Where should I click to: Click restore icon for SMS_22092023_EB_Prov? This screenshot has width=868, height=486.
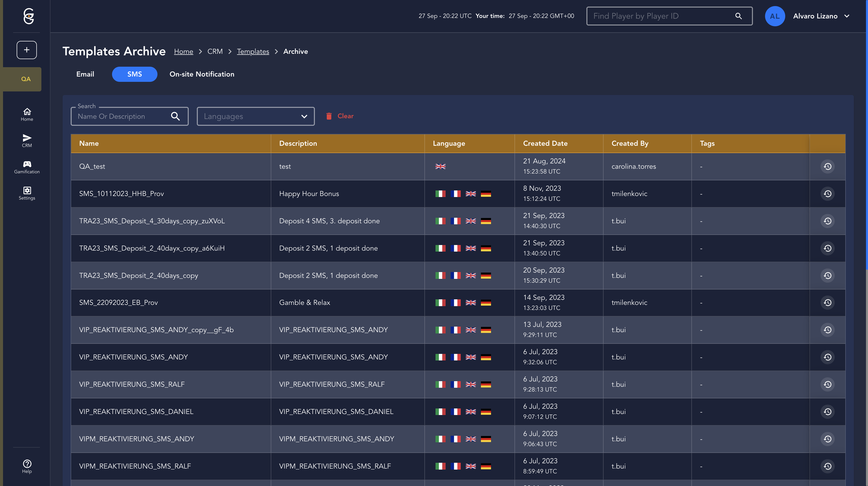point(827,303)
